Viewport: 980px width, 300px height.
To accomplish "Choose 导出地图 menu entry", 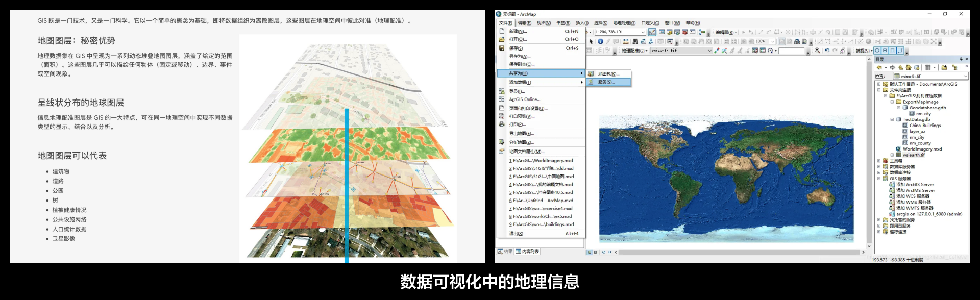I will [541, 134].
